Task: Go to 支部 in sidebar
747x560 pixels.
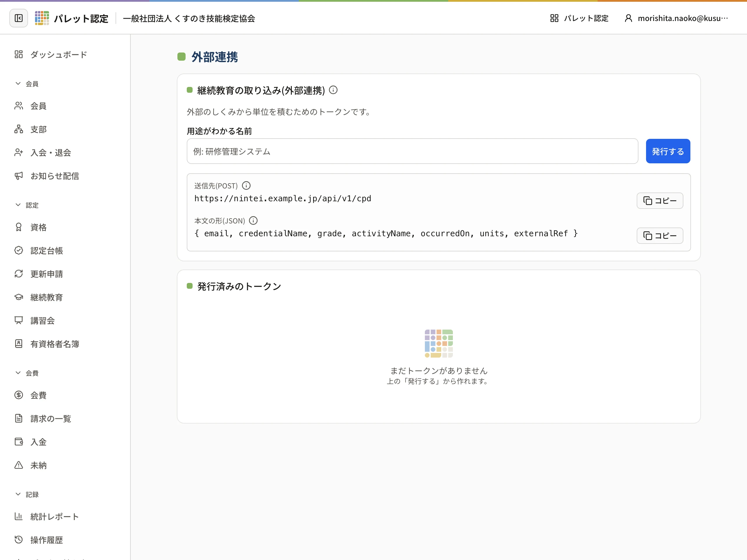Action: coord(65,129)
